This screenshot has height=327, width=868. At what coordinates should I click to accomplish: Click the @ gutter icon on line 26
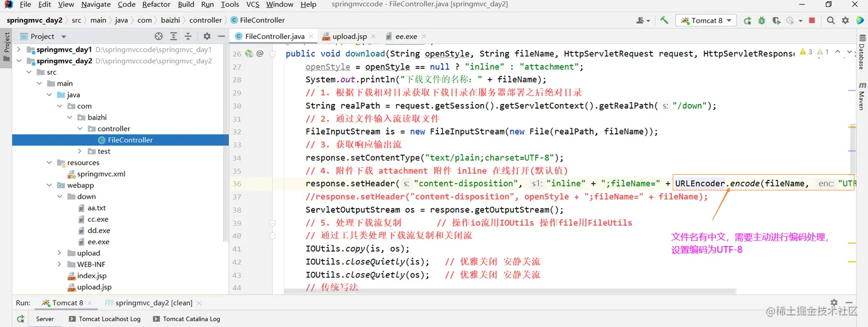[x=259, y=53]
